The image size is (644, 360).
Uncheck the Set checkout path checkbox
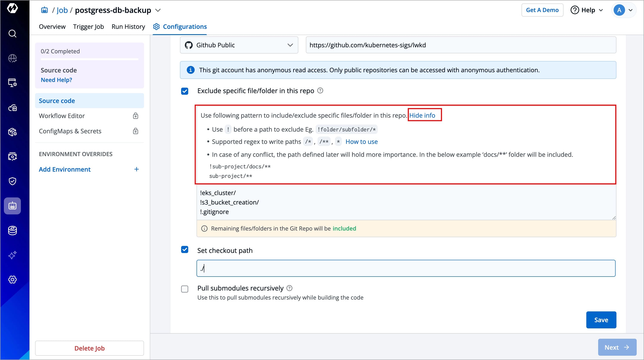click(x=185, y=250)
